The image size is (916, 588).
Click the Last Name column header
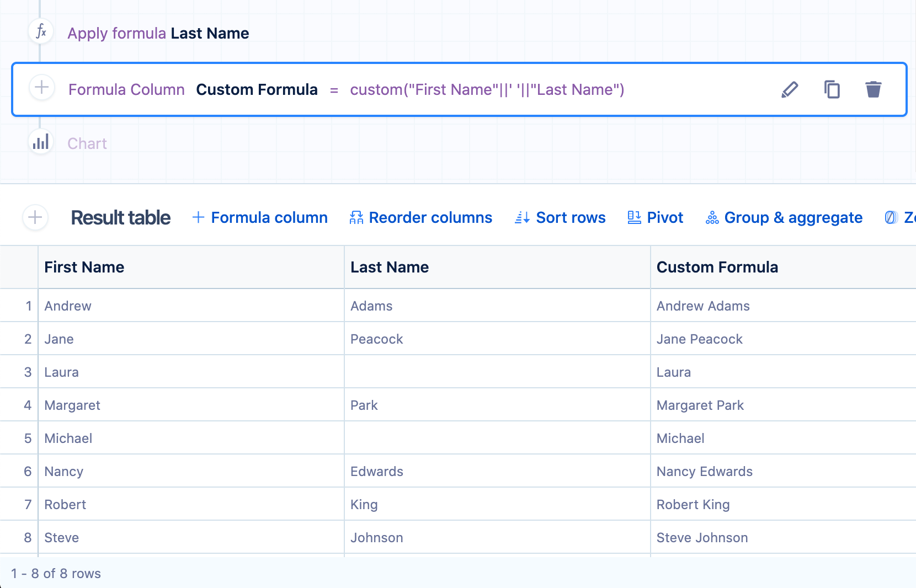390,268
